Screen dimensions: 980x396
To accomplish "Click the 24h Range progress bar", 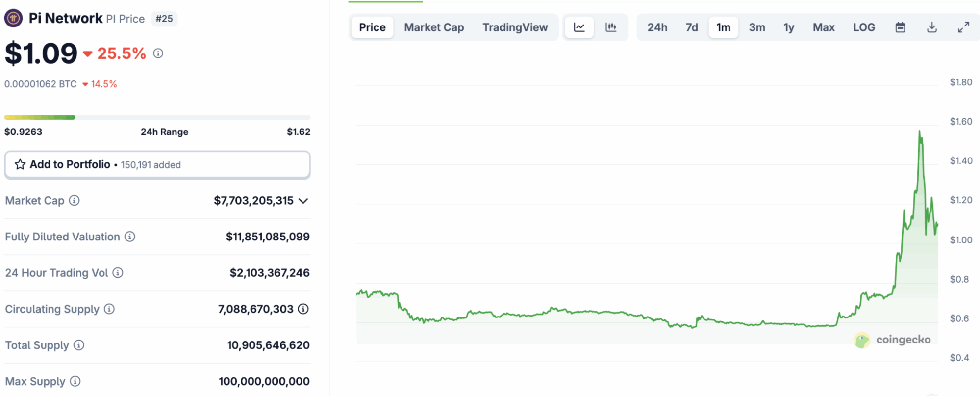I will (157, 117).
